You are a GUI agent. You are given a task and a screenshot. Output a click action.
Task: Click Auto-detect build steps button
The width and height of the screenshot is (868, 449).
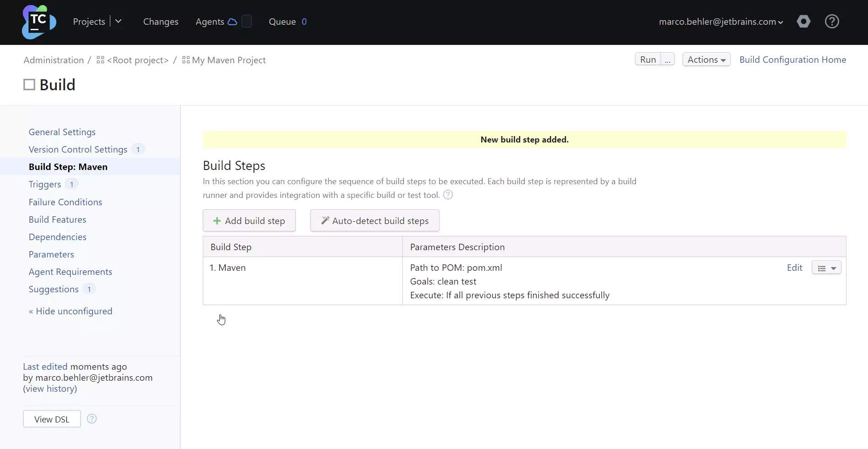pos(374,221)
